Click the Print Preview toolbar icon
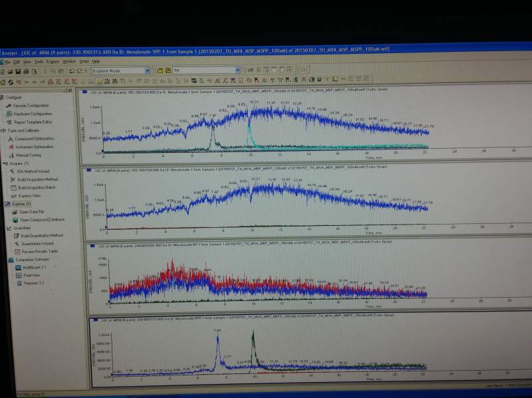Screen dimensions: 532x398 click(34, 71)
